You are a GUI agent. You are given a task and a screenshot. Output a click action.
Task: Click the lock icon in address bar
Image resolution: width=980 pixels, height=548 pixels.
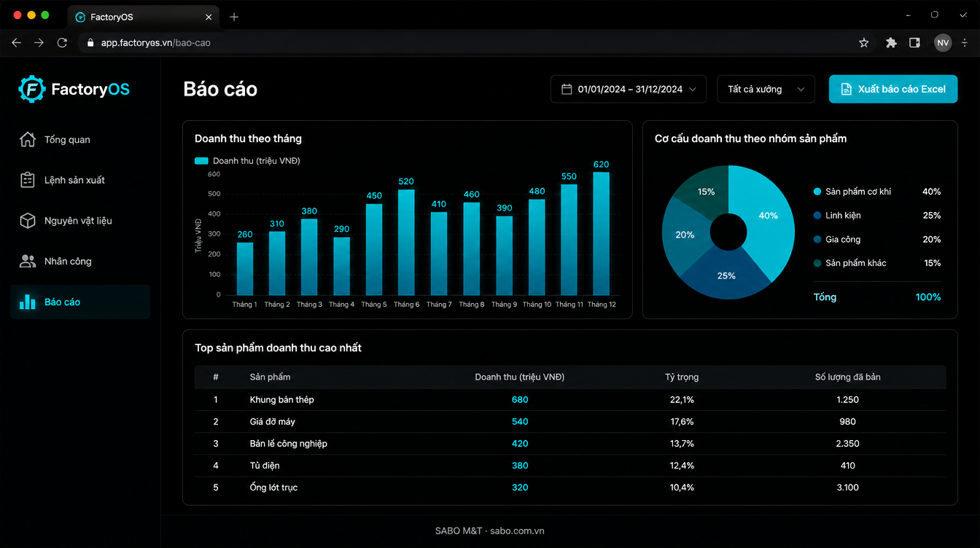click(90, 43)
